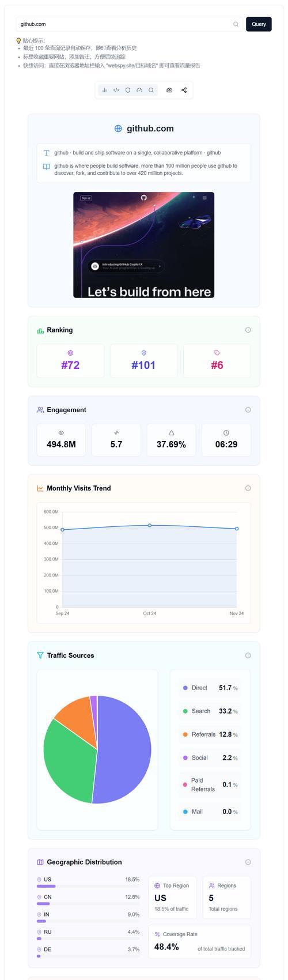The image size is (288, 980).
Task: Click the Engagement section info icon
Action: (x=248, y=410)
